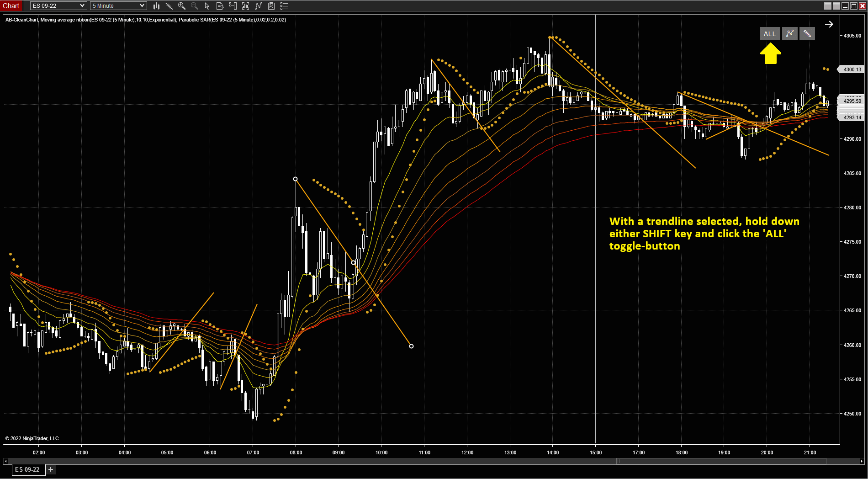868x479 pixels.
Task: Open the Data Series icon
Action: click(246, 6)
